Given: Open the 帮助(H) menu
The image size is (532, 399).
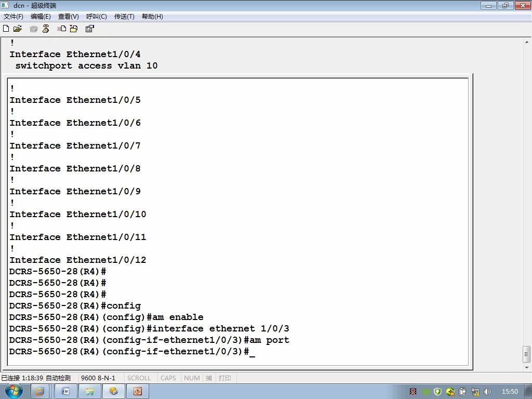Looking at the screenshot, I should click(x=152, y=17).
